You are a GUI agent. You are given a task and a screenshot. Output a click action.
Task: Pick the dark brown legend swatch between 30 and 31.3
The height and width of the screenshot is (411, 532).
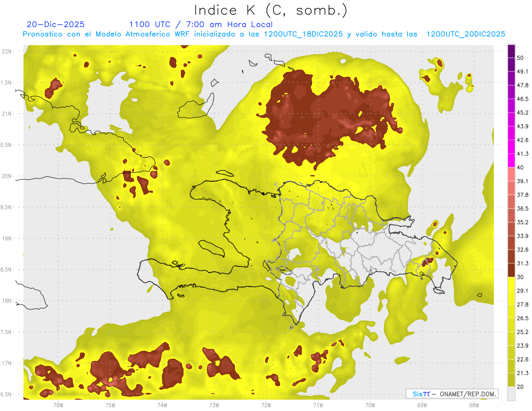click(x=512, y=270)
